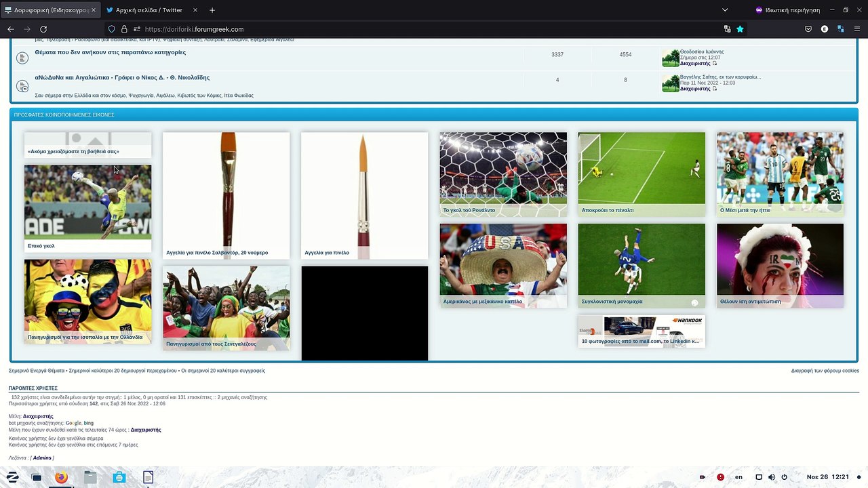This screenshot has width=868, height=488.
Task: Open the clock showing Νοε 26 12:21
Action: (828, 477)
